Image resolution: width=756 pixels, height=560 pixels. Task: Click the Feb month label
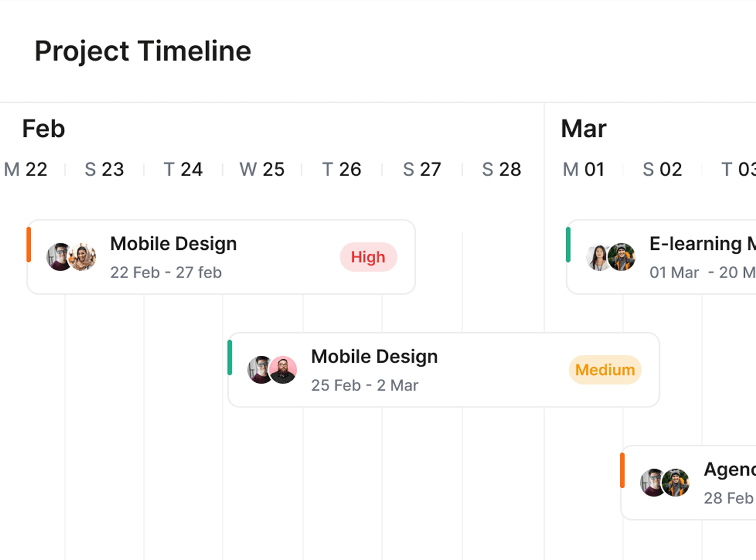(43, 129)
